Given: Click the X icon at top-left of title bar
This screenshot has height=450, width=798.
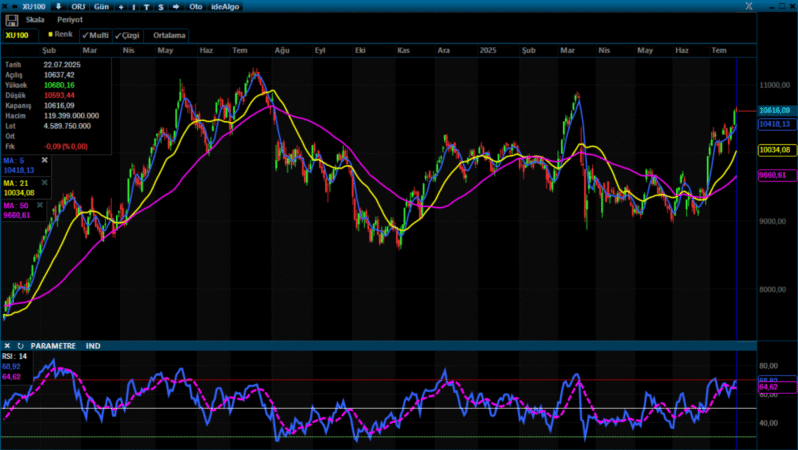Looking at the screenshot, I should pyautogui.click(x=5, y=7).
